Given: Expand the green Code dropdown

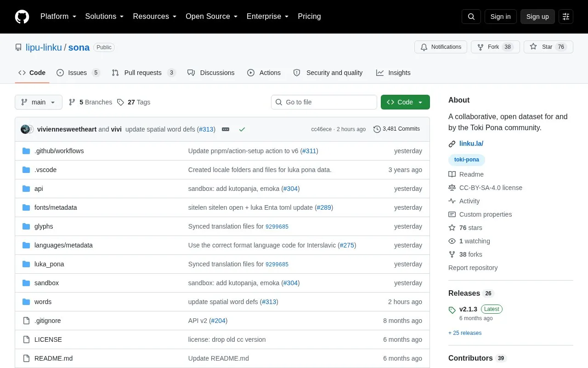Looking at the screenshot, I should point(405,102).
